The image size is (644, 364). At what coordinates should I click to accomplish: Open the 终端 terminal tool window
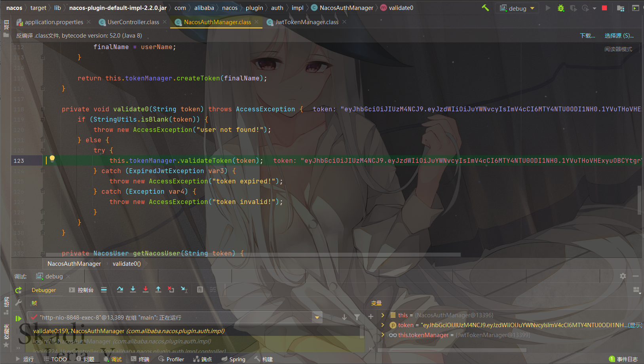click(x=140, y=359)
